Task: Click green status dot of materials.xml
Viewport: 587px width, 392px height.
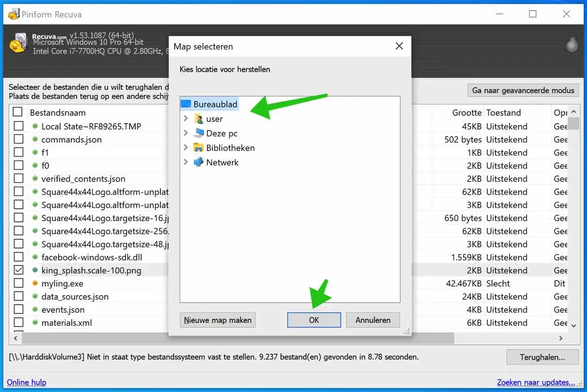Action: 35,323
